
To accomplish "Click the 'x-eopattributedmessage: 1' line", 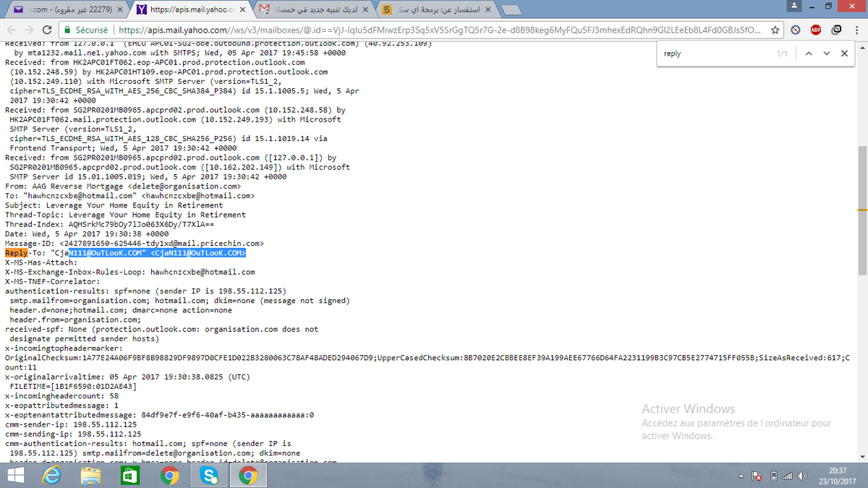I will (61, 405).
